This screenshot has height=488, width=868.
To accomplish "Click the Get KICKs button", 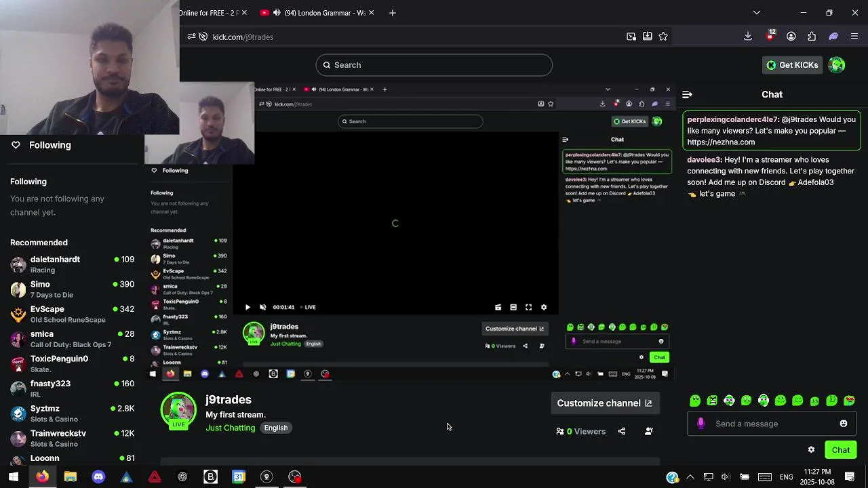I will (791, 65).
